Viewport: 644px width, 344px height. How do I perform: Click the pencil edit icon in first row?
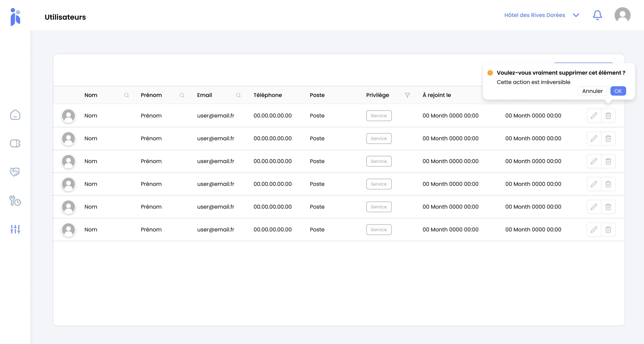594,116
